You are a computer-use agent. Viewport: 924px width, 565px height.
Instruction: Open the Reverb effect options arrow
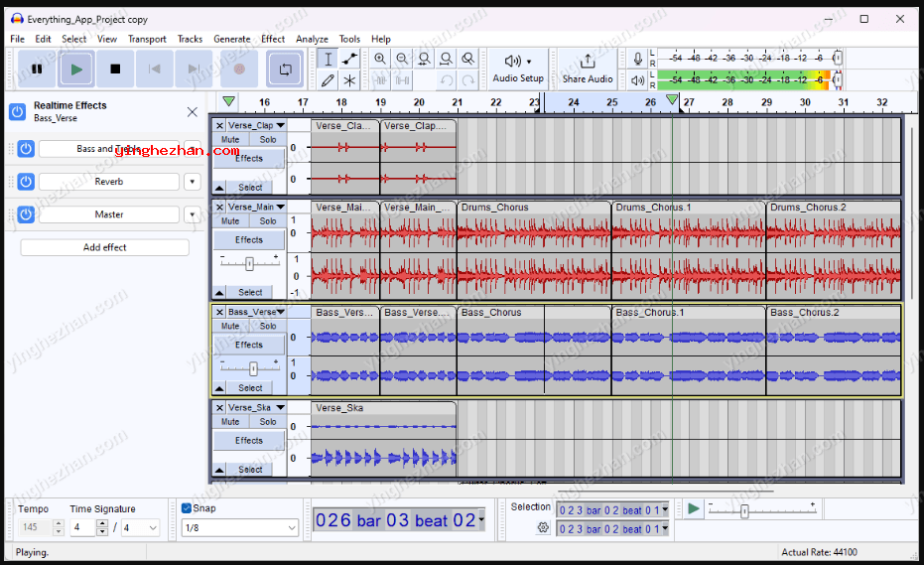[192, 182]
